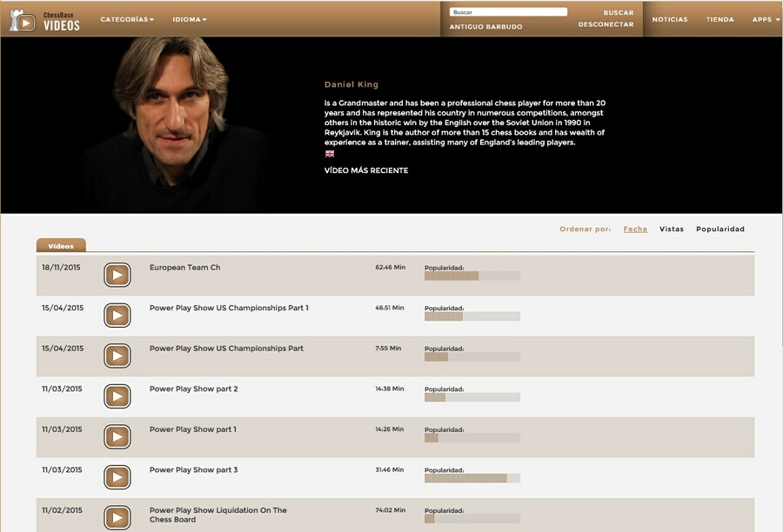Image resolution: width=783 pixels, height=532 pixels.
Task: Focus the Buscar search input field
Action: click(508, 12)
